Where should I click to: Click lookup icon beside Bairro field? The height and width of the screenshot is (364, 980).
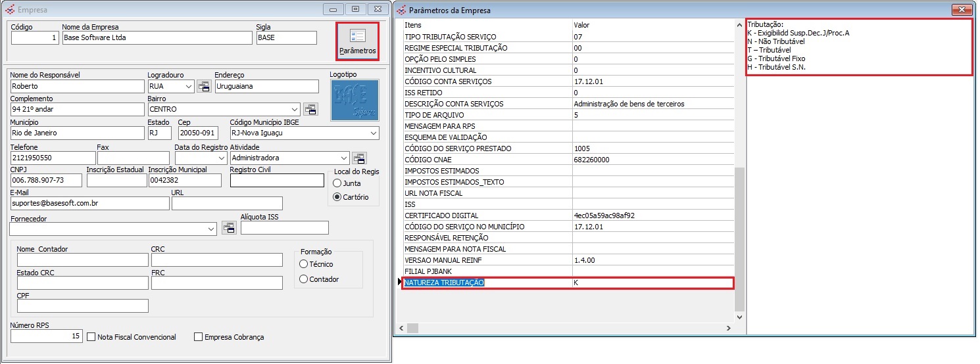[309, 109]
